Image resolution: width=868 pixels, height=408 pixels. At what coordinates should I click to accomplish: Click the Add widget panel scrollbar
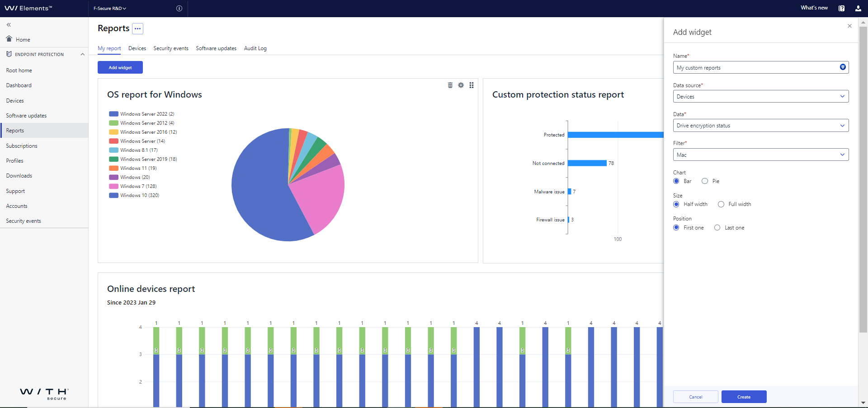click(x=863, y=179)
